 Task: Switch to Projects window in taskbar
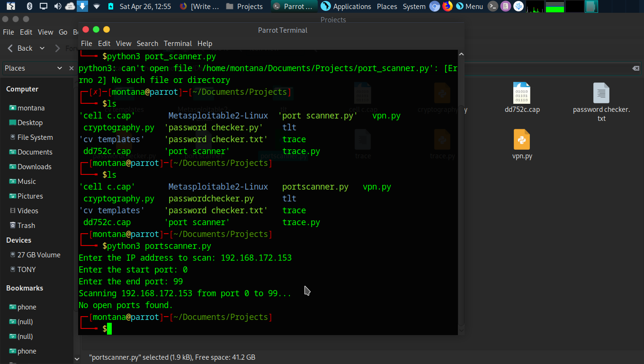(x=245, y=6)
